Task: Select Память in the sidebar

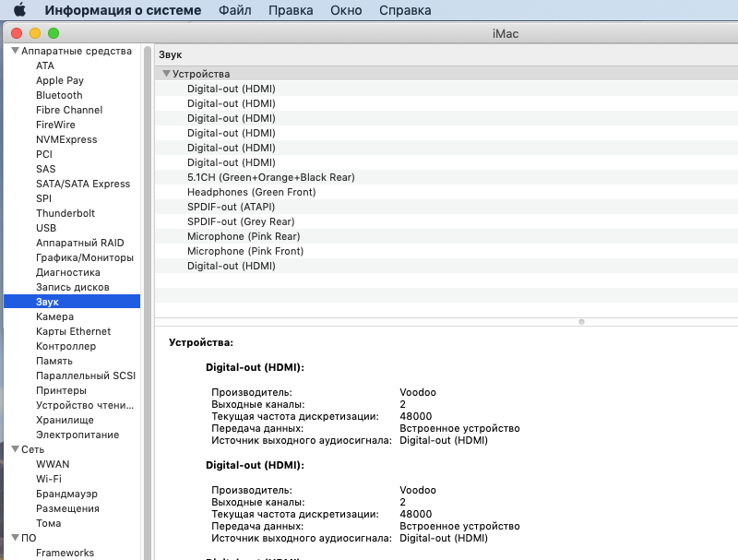Action: click(54, 361)
